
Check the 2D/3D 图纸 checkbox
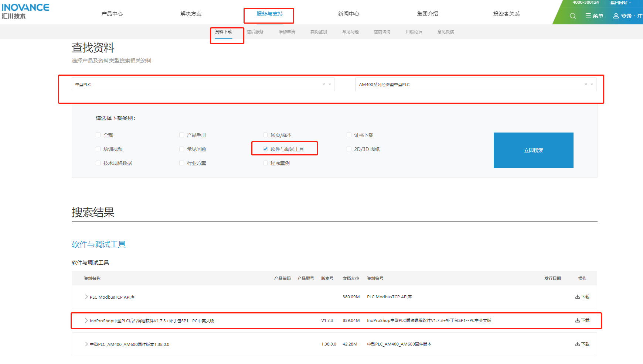tap(349, 149)
